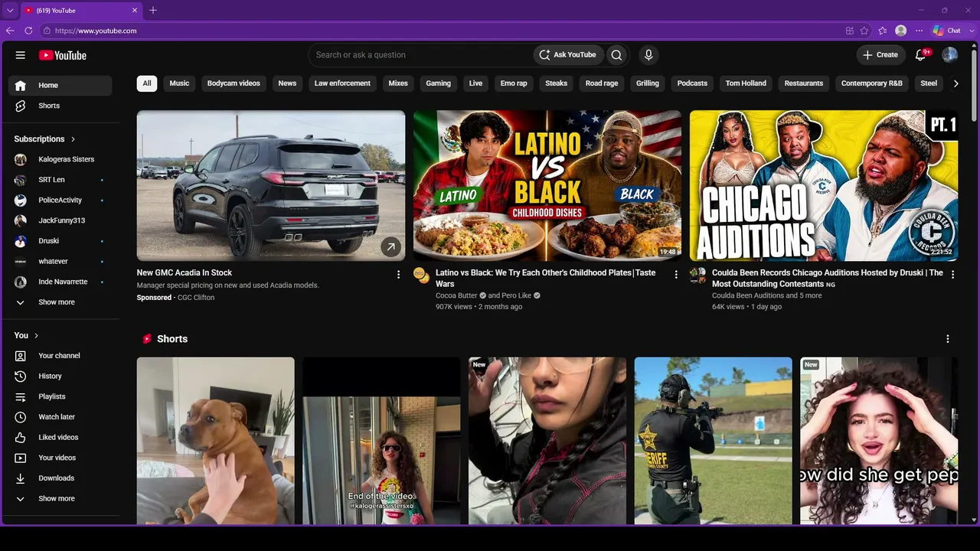Start voice search with the microphone icon
Screen dimensions: 980x551
point(648,55)
